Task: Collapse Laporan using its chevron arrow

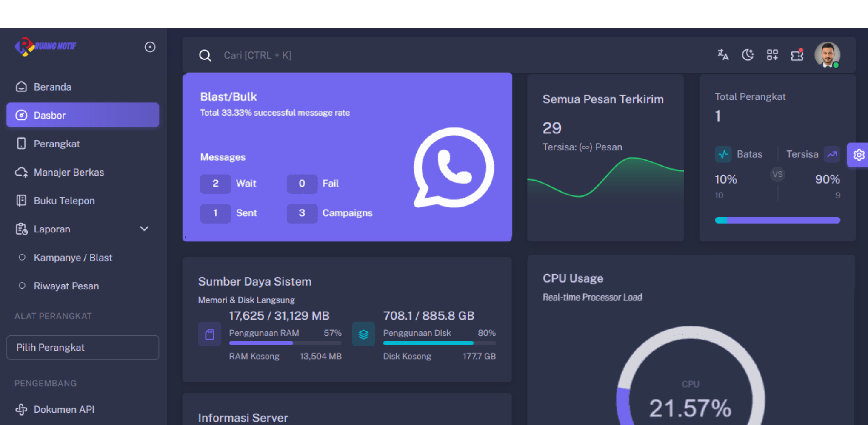Action: point(144,229)
